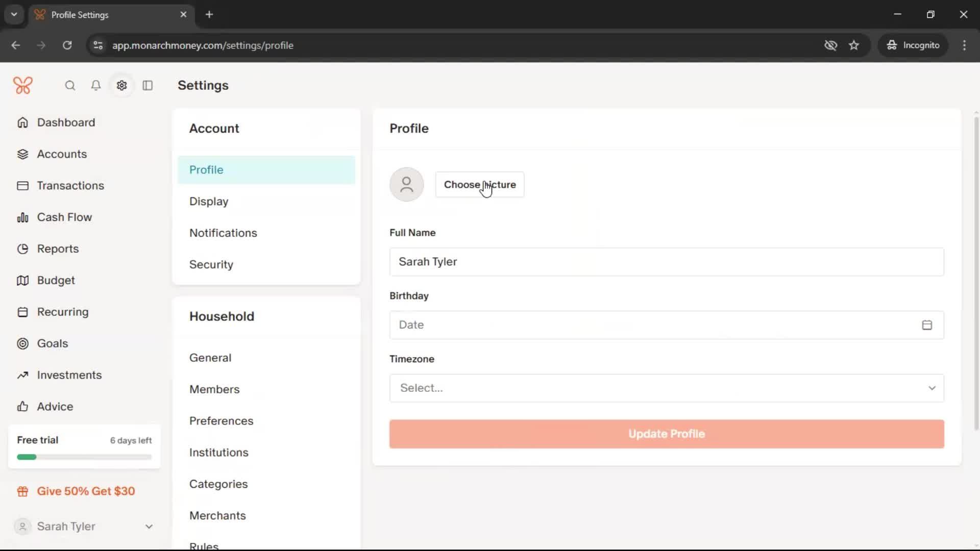
Task: Open Members under Household
Action: coord(214,389)
